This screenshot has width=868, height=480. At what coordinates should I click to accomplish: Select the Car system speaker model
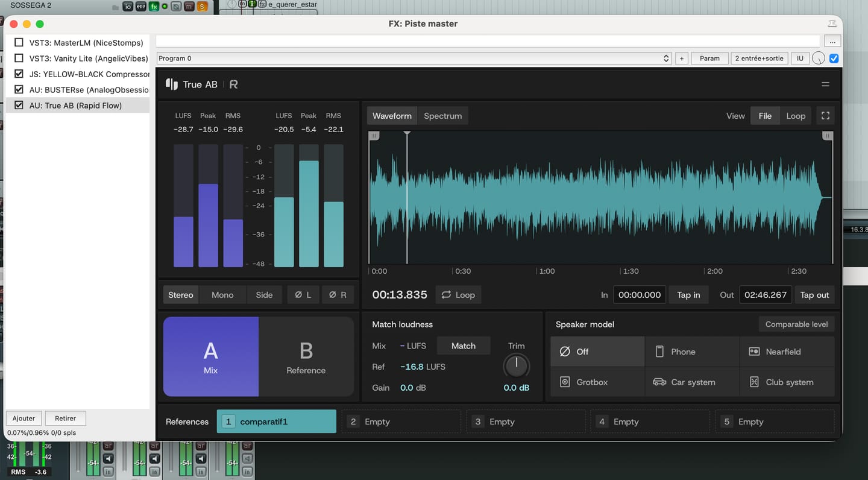[692, 382]
